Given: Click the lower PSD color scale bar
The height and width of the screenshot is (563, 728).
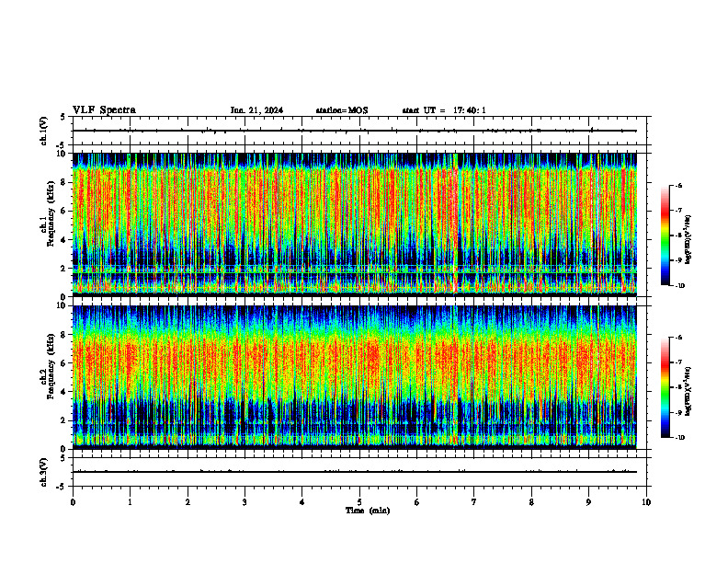Looking at the screenshot, I should (x=665, y=387).
